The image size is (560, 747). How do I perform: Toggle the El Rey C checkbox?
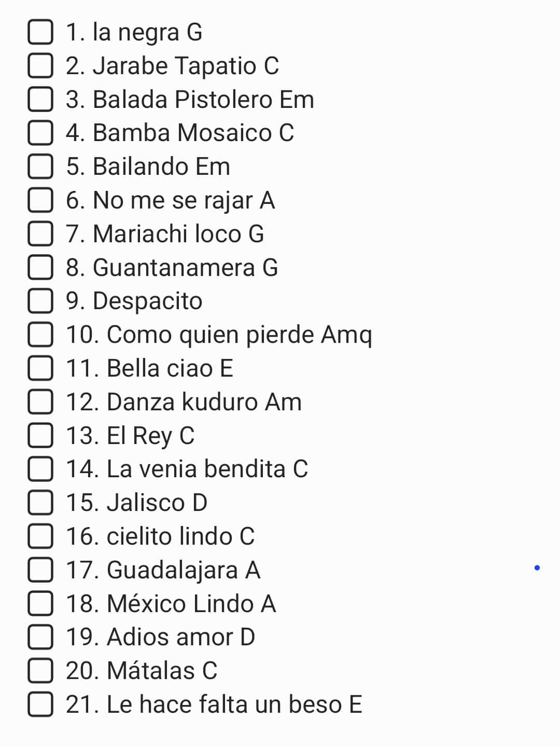pyautogui.click(x=40, y=436)
